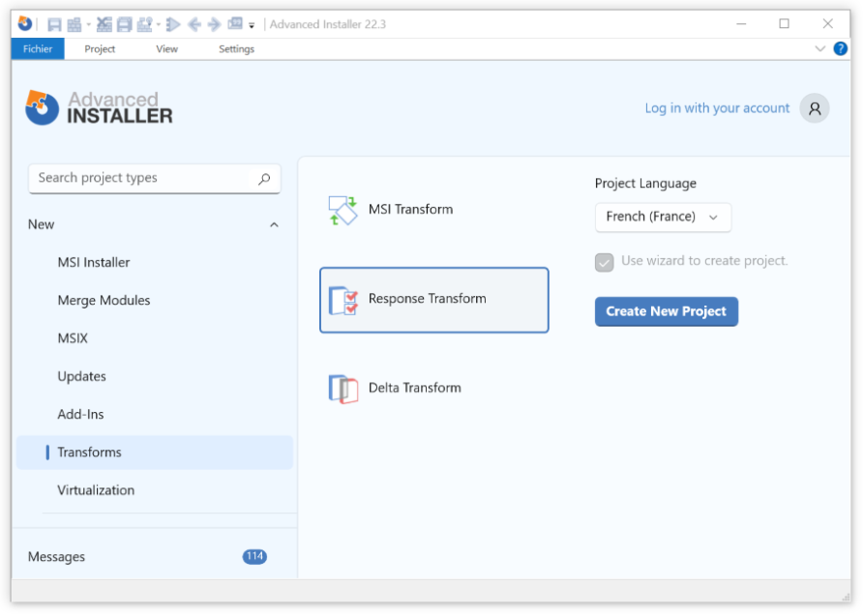The image size is (864, 616).
Task: Click the Run (play) icon in quick toolbar
Action: [173, 24]
